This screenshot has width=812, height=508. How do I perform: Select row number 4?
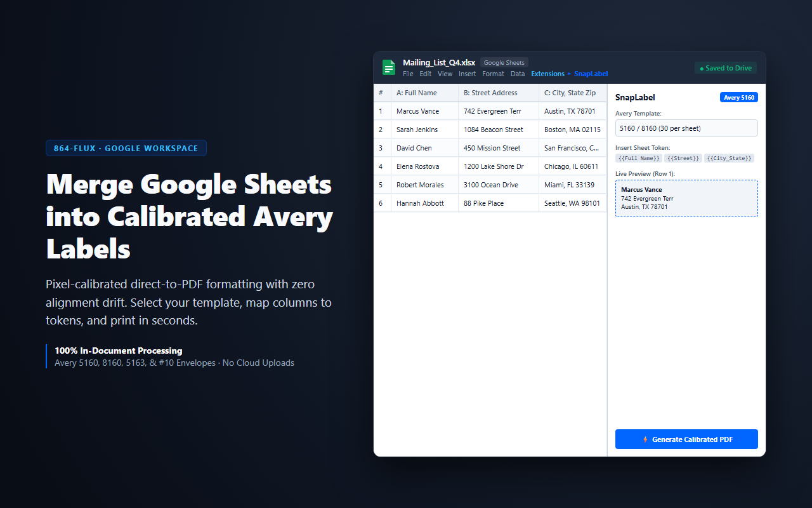point(382,166)
